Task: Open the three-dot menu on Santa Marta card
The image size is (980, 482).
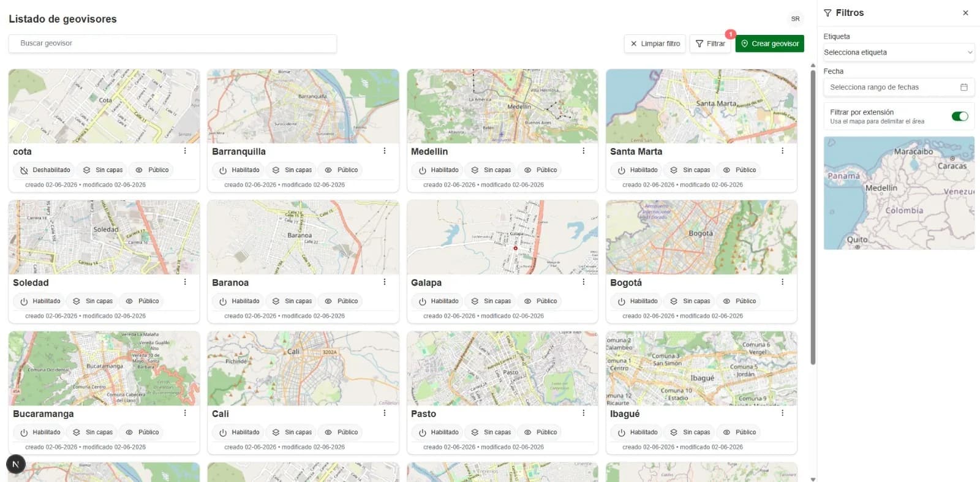Action: [783, 151]
